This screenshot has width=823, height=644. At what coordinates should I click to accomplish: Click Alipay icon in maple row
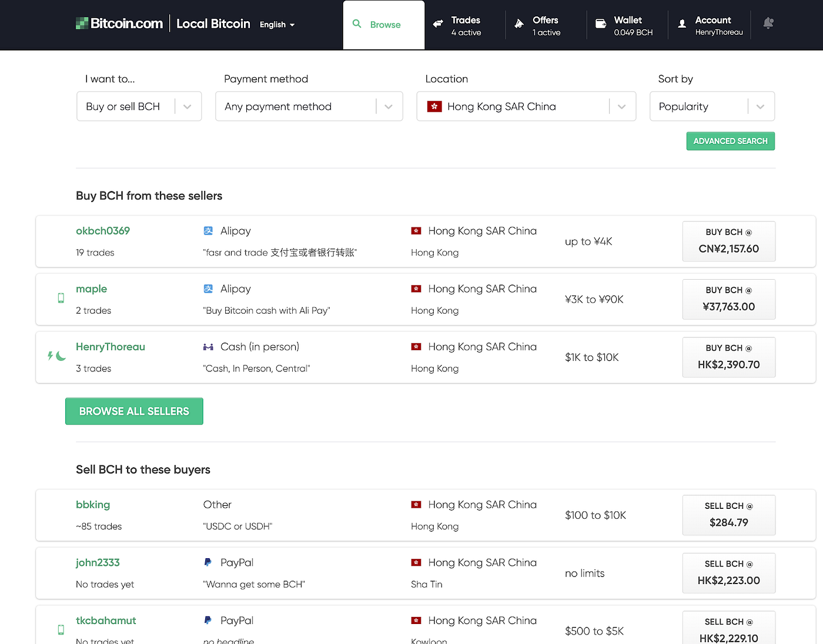(x=208, y=289)
